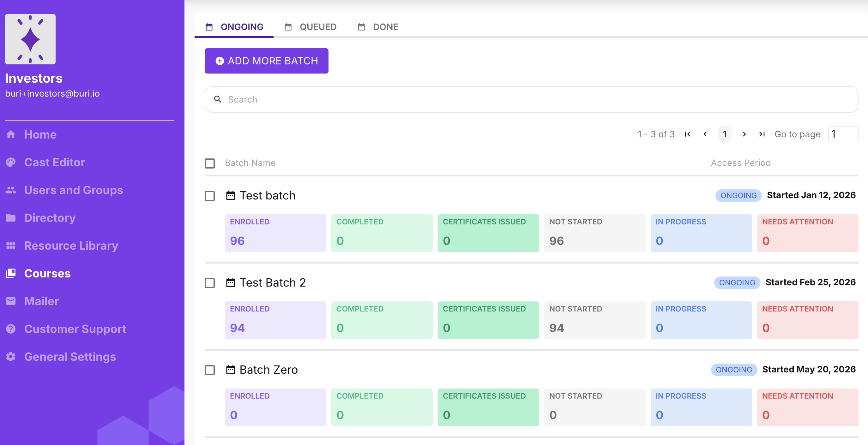Open Cast Editor from sidebar
This screenshot has width=868, height=445.
[x=55, y=162]
